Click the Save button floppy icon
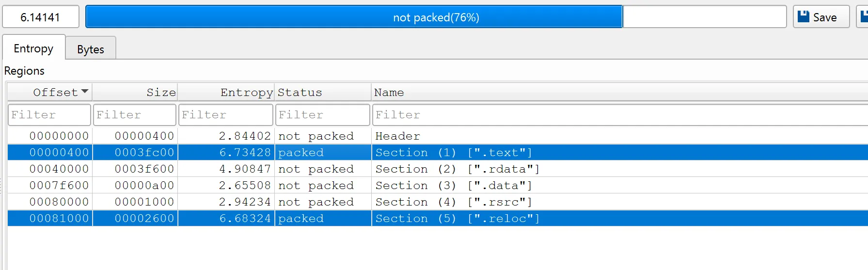Viewport: 868px width, 270px height. click(x=804, y=17)
